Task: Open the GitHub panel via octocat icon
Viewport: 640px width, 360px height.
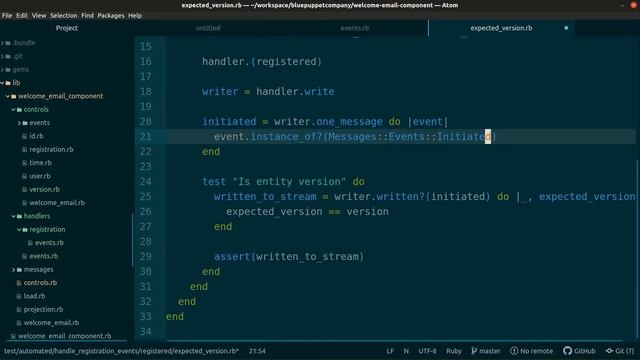Action: [x=567, y=351]
